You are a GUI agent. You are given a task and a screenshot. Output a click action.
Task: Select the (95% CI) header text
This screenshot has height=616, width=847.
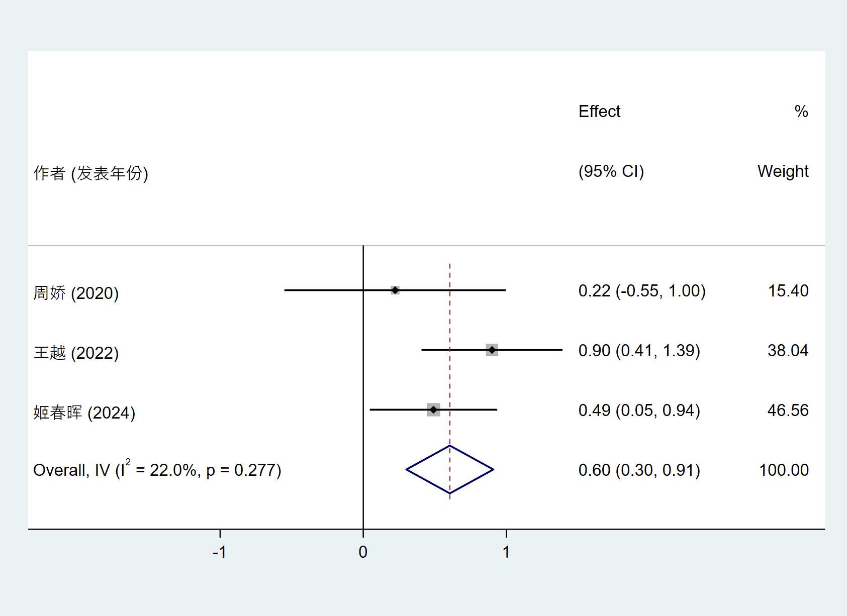coord(611,171)
